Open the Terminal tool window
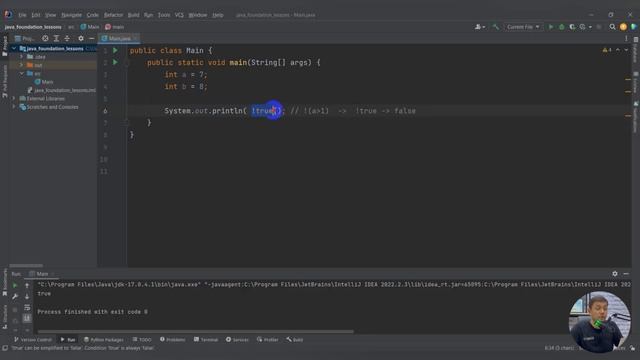The height and width of the screenshot is (360, 640). coord(206,340)
